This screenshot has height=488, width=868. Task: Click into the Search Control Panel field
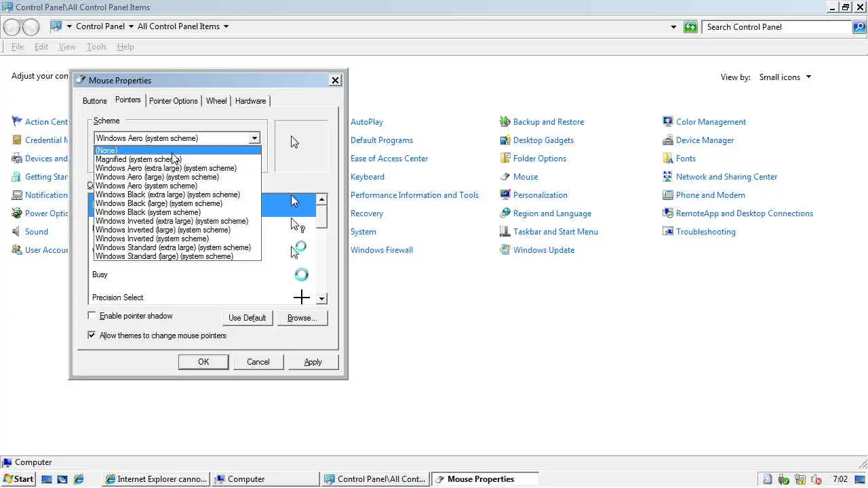[x=777, y=27]
